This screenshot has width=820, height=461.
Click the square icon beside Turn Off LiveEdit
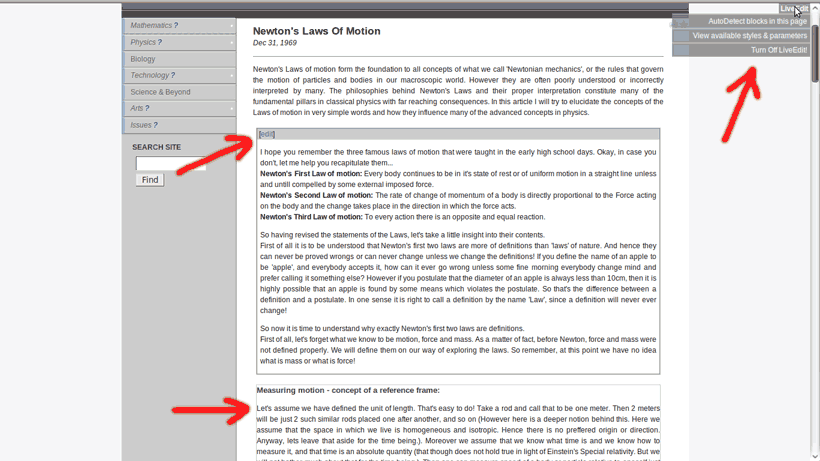[x=680, y=50]
